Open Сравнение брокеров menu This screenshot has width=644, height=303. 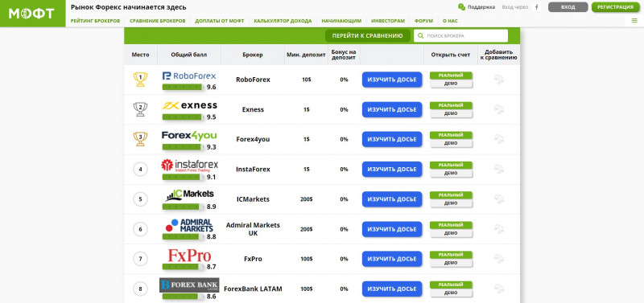point(157,21)
